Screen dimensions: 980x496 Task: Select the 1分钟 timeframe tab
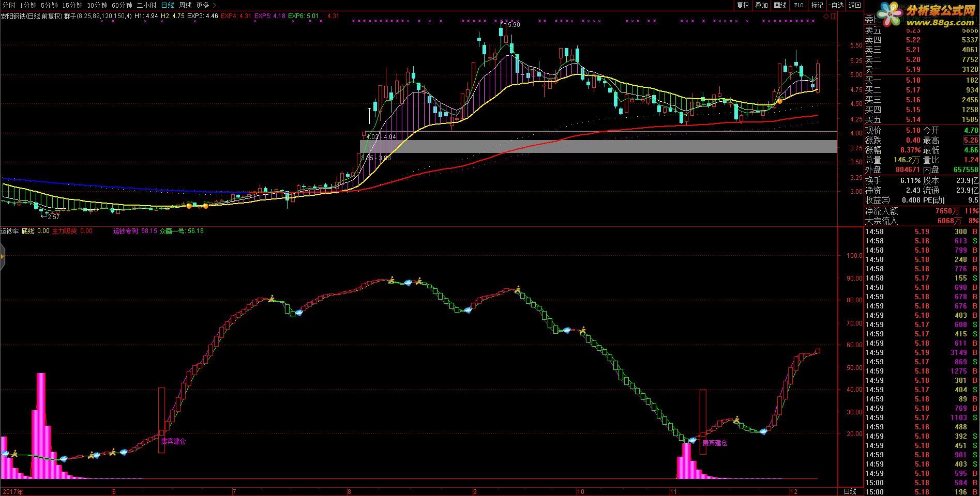28,5
